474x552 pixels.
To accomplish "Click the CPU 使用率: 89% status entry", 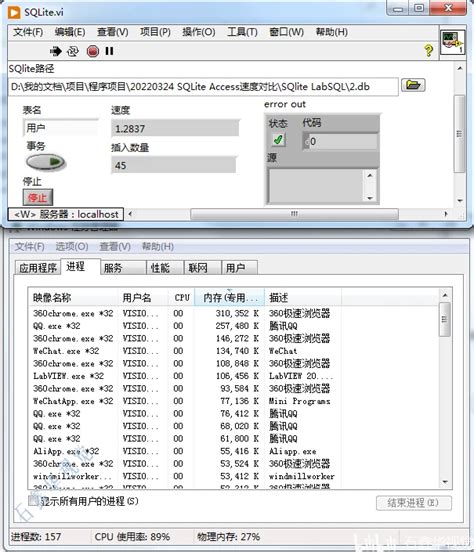I will (x=132, y=537).
